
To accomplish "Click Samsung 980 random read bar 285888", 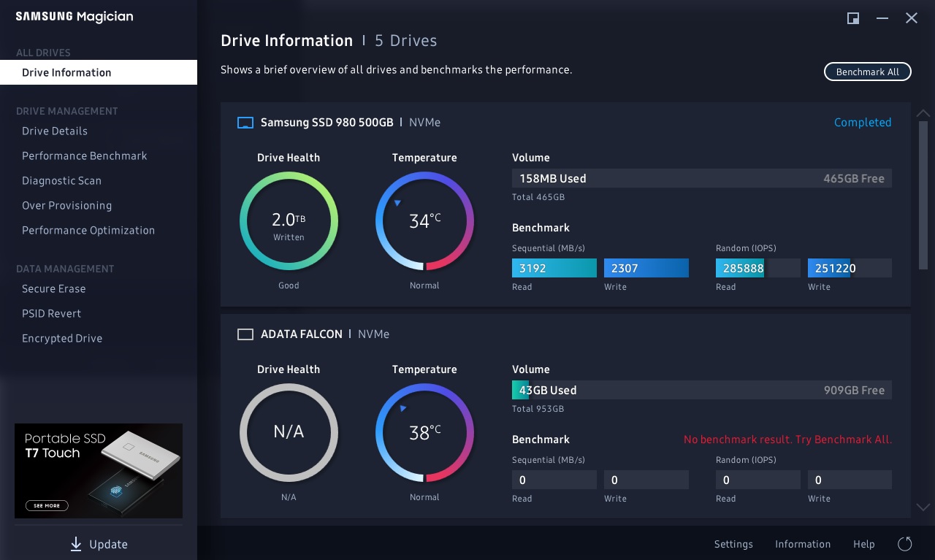I will point(758,268).
